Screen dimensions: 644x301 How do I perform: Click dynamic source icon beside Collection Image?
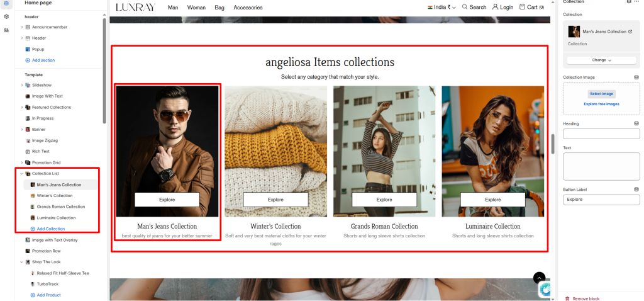pyautogui.click(x=636, y=77)
